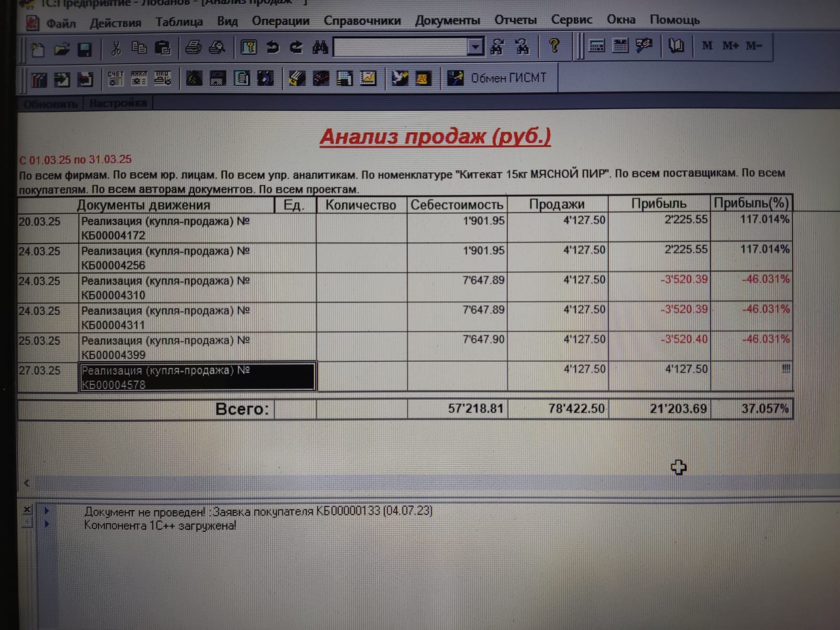The image size is (840, 630).
Task: Open the Справочники menu
Action: [362, 21]
